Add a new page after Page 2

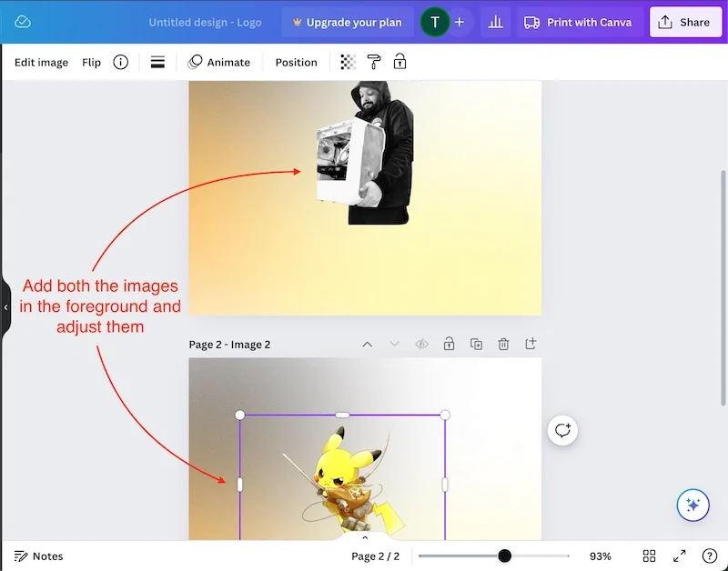tap(531, 344)
